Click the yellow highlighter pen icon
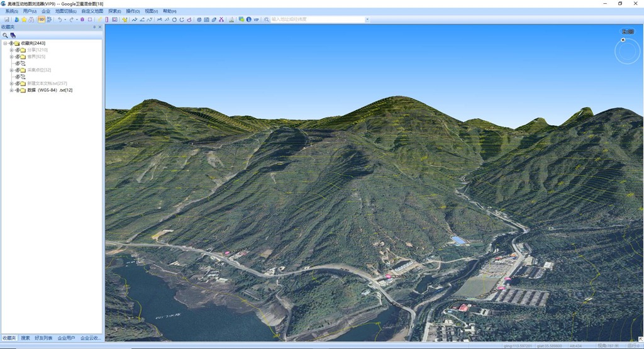 pos(99,19)
